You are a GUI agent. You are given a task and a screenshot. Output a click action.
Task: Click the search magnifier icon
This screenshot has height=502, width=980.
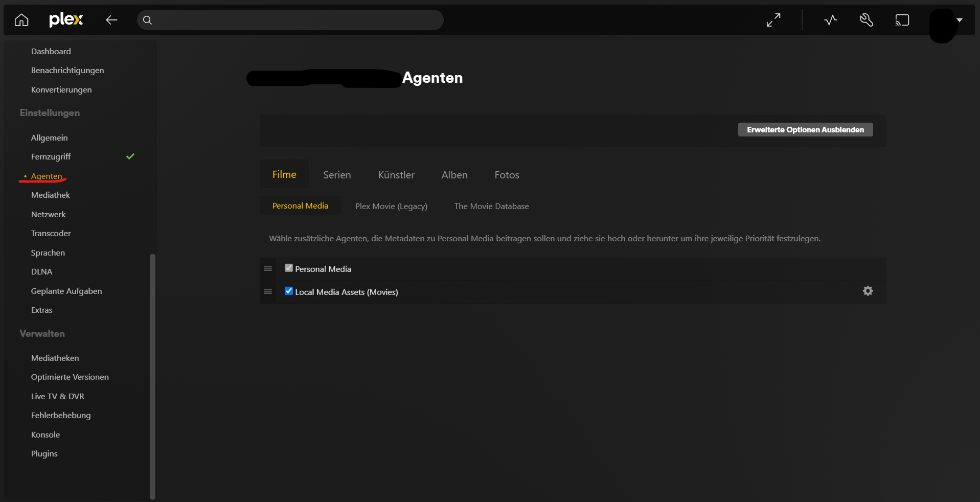point(147,20)
